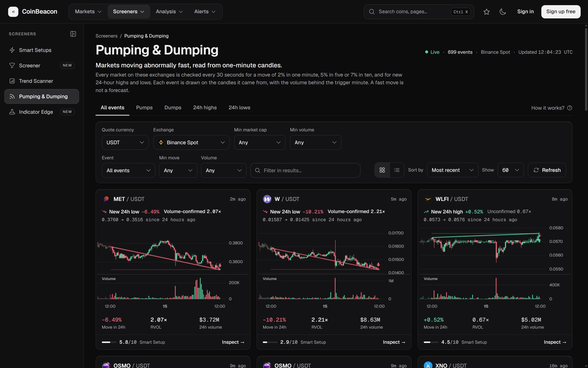Expand the Analysis menu
This screenshot has height=368, width=588.
pos(169,12)
